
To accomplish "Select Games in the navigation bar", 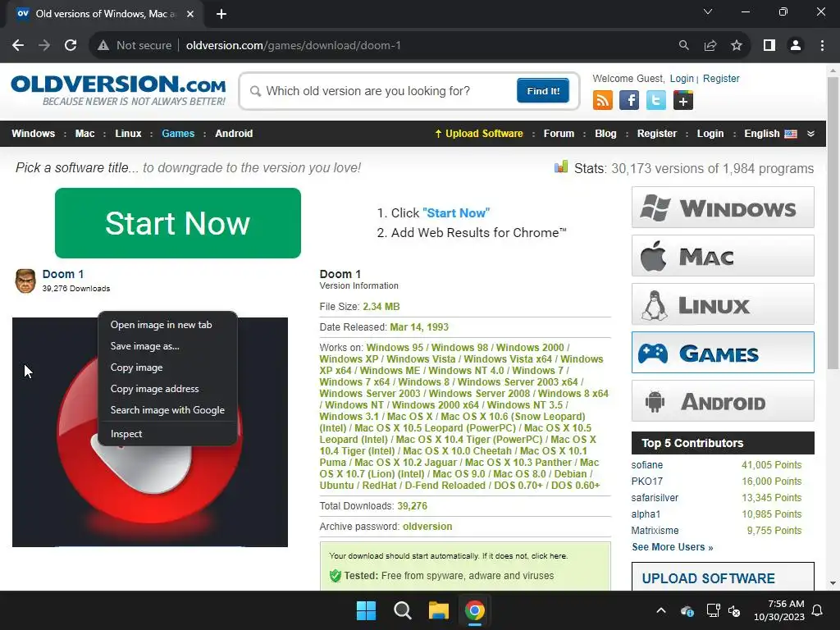I will click(178, 134).
